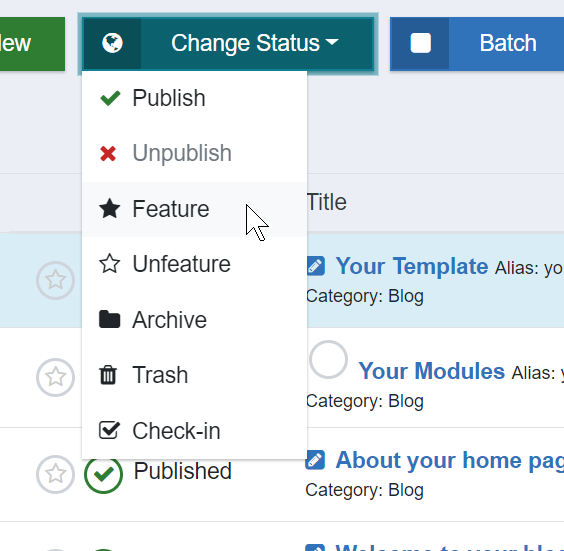Click the caret arrow on Change Status
Screen dimensions: 564x551
tap(332, 42)
